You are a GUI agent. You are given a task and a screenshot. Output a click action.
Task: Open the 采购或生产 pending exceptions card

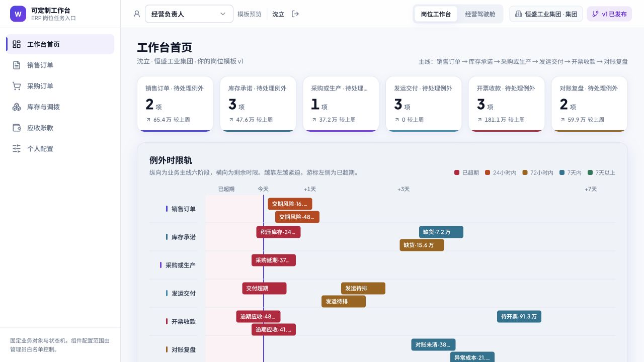341,104
